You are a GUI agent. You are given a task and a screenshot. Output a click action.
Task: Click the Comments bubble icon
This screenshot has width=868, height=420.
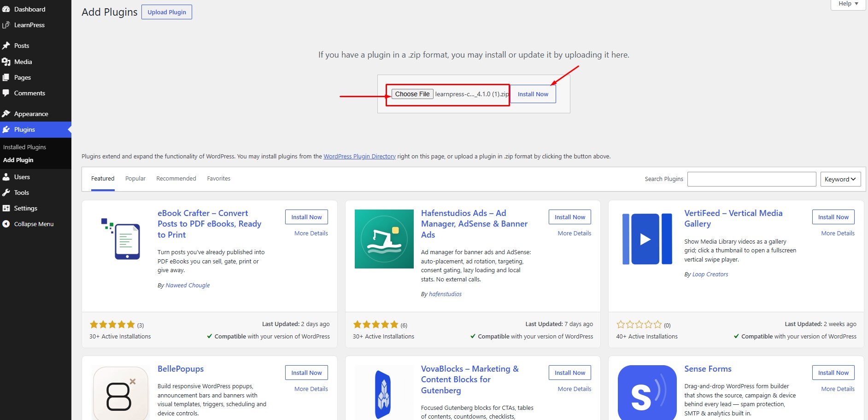pos(6,93)
